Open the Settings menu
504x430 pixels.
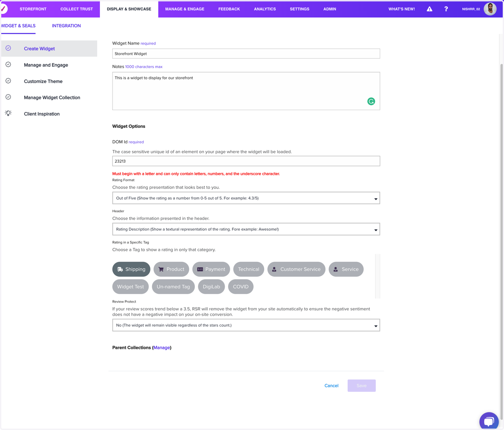click(x=299, y=9)
